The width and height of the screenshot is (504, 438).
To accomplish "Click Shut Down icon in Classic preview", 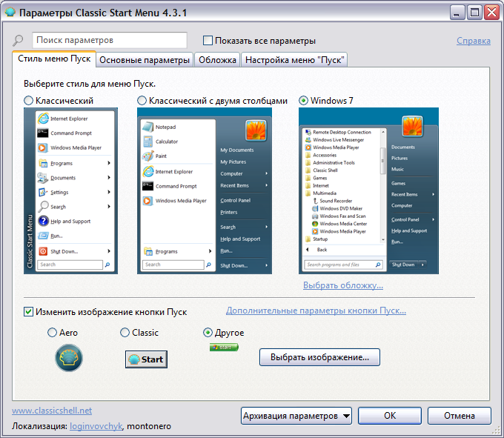I will (43, 251).
